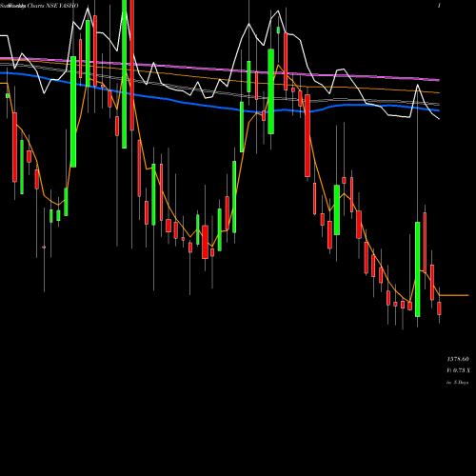The width and height of the screenshot is (476, 476).
Task: Click the 'Charts NSE YASHO' title text
Action: [52, 6]
